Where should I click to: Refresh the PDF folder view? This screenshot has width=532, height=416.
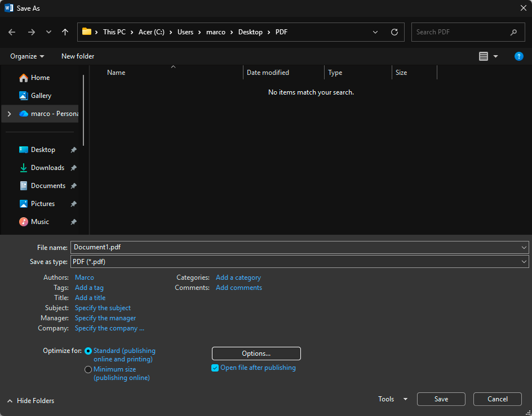point(394,32)
